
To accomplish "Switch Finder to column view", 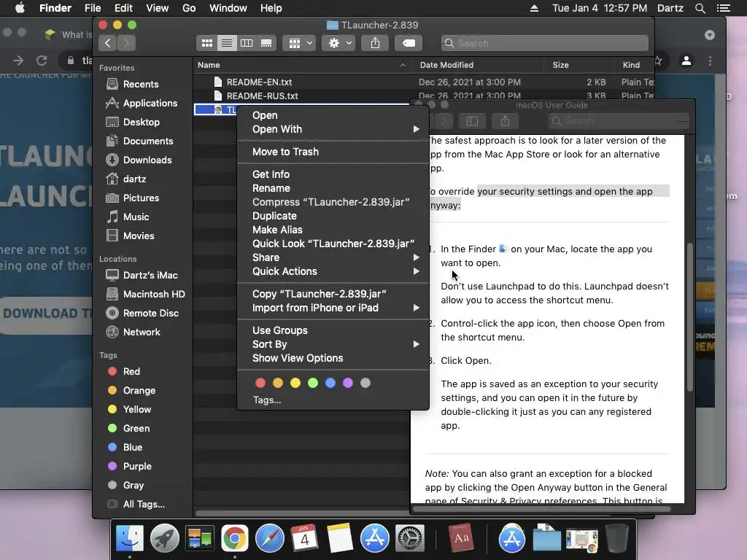I will click(247, 43).
